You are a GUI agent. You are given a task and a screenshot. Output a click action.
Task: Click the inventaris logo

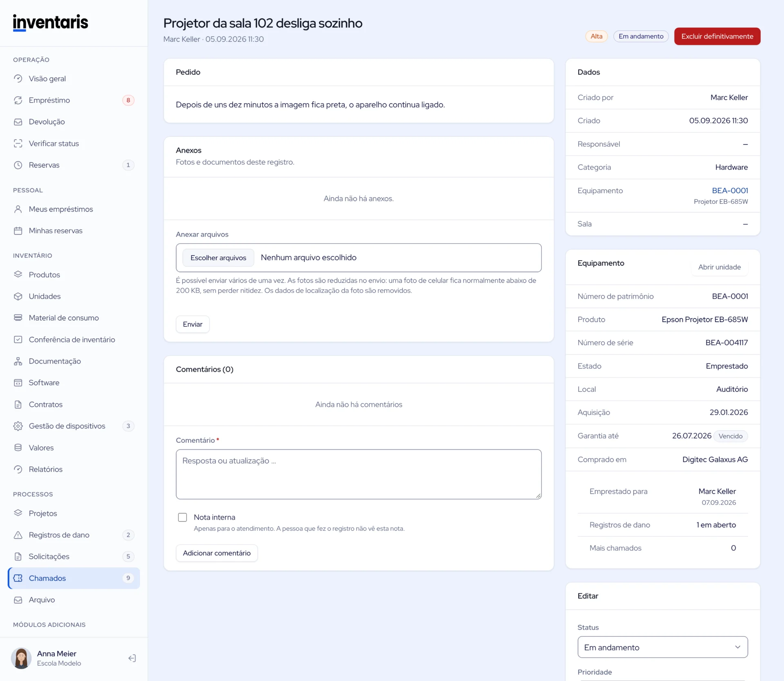pyautogui.click(x=51, y=22)
